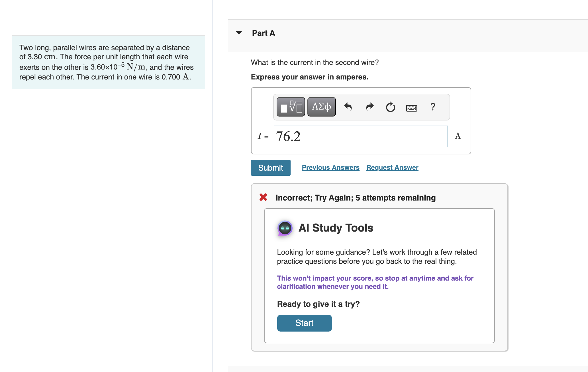Click 'Express your answer in amperes.'
588x372 pixels.
[x=310, y=77]
